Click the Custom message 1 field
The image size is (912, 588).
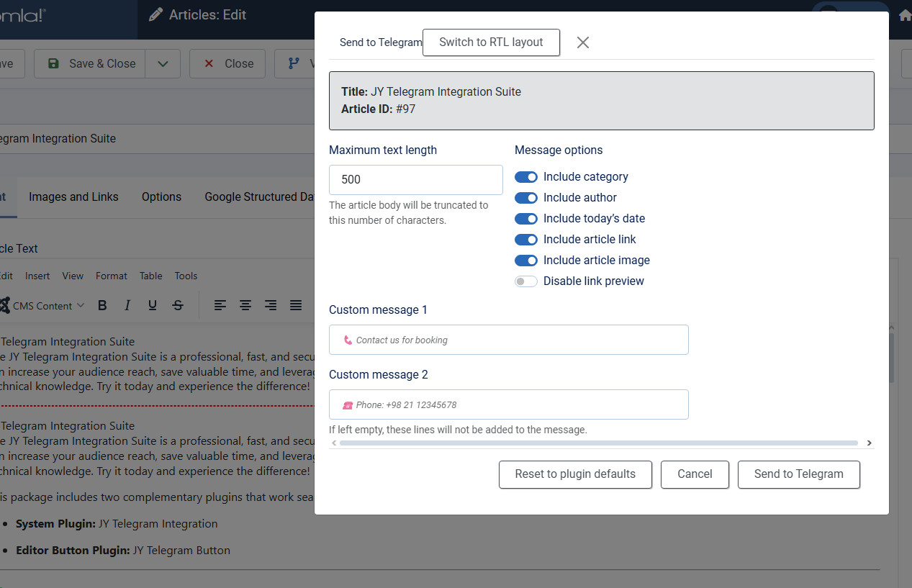(x=508, y=340)
